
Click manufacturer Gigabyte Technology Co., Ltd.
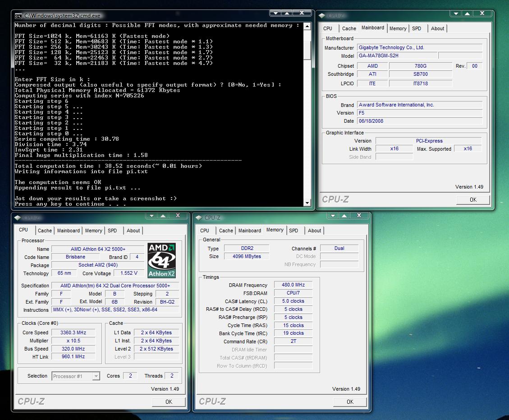click(420, 47)
